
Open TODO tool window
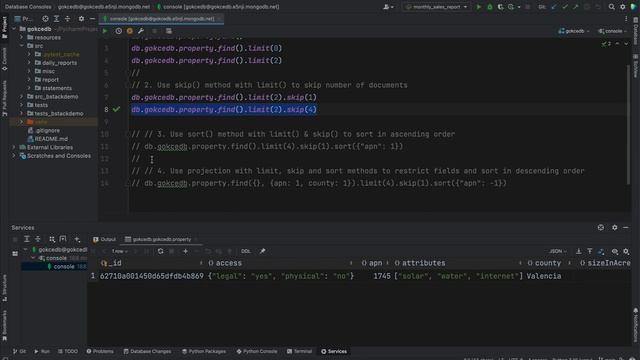[68, 351]
